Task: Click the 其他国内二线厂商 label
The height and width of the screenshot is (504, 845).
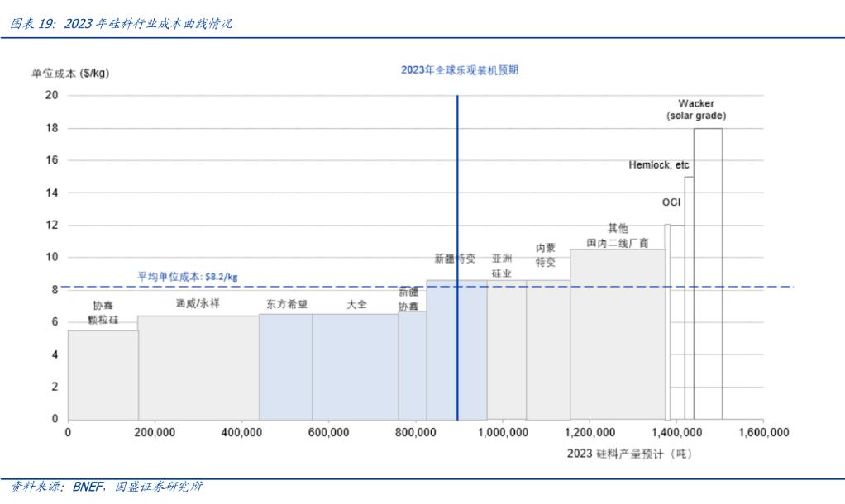Action: click(617, 235)
